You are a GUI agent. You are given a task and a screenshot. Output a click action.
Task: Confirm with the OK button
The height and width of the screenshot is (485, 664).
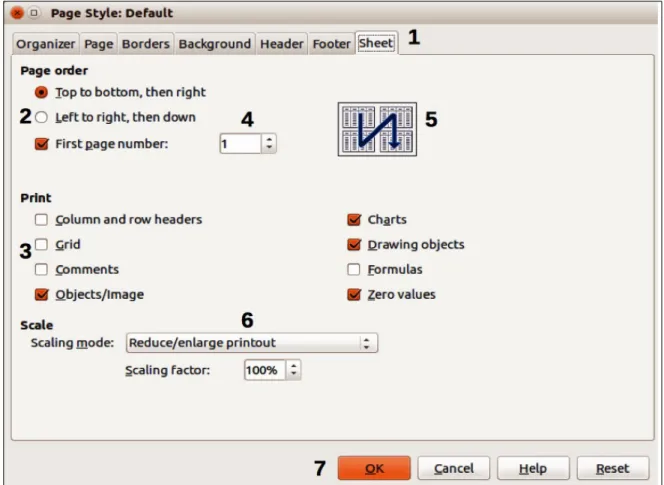(374, 468)
